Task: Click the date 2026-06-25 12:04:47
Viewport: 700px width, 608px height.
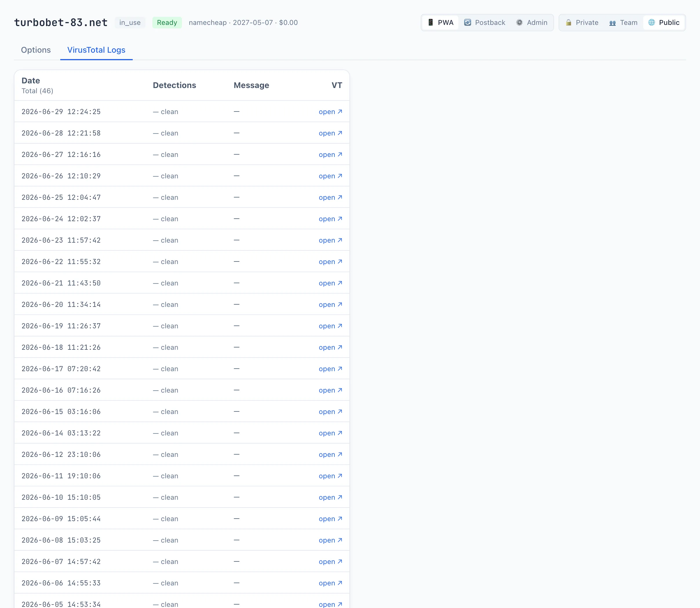Action: 61,197
